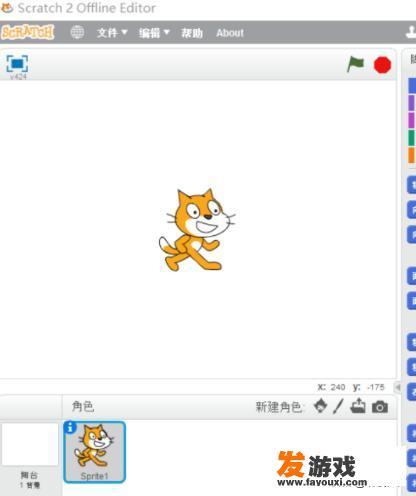Viewport: 416px width, 496px height.
Task: Open the 文件 (File) menu
Action: pyautogui.click(x=112, y=33)
